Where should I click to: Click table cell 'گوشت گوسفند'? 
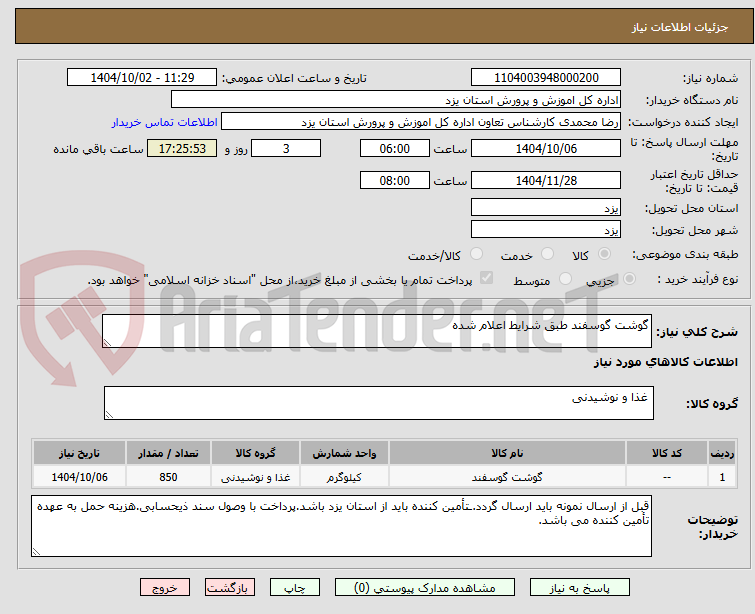point(507,477)
